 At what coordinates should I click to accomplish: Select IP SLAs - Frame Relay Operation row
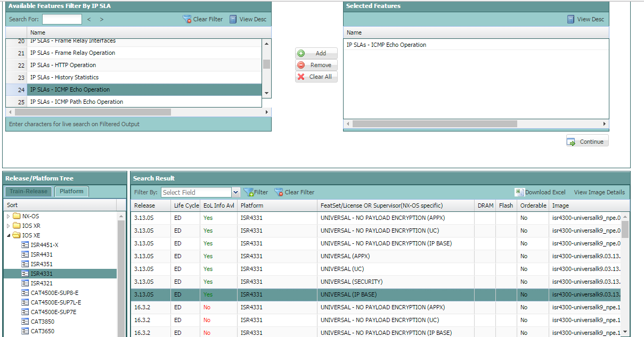tap(134, 53)
